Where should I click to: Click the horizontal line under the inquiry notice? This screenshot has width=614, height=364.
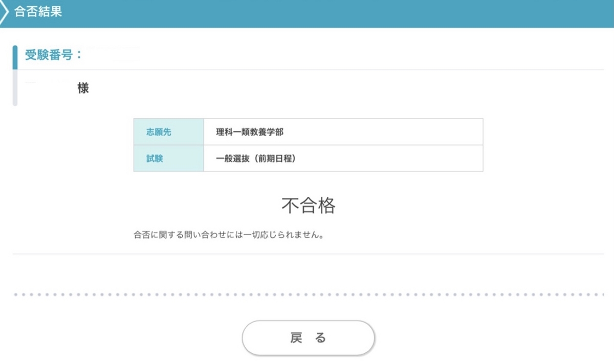[309, 254]
